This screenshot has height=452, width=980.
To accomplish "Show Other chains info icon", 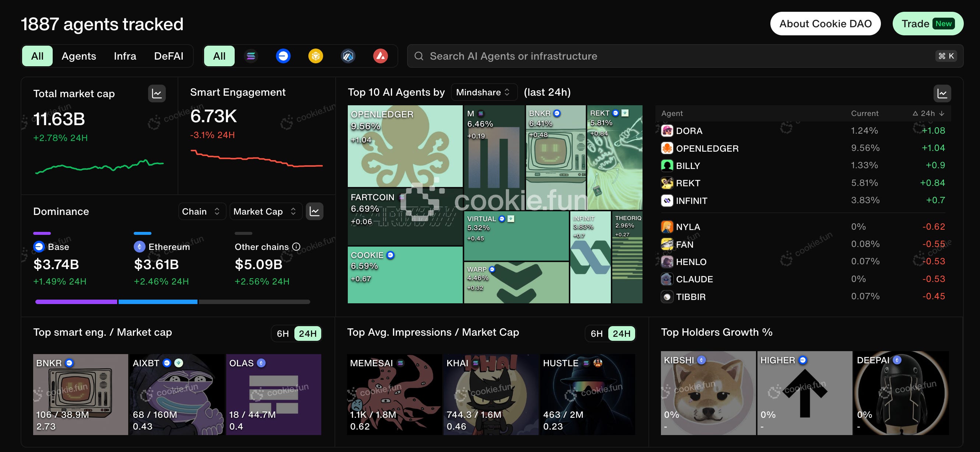I will point(296,247).
